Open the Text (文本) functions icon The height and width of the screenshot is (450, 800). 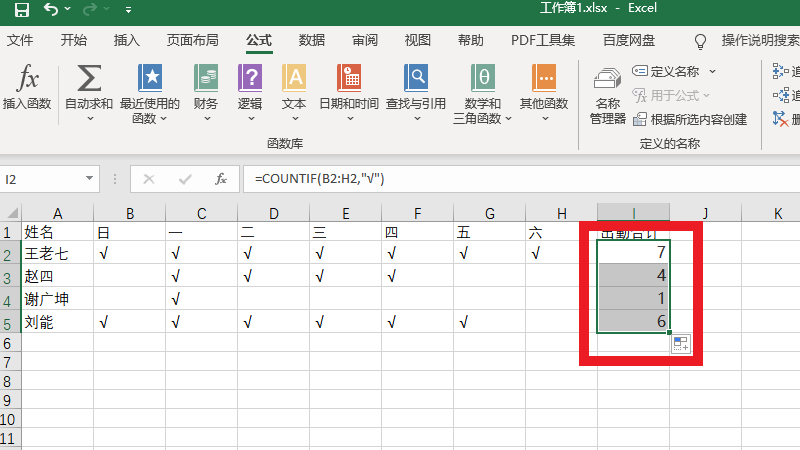click(x=294, y=80)
